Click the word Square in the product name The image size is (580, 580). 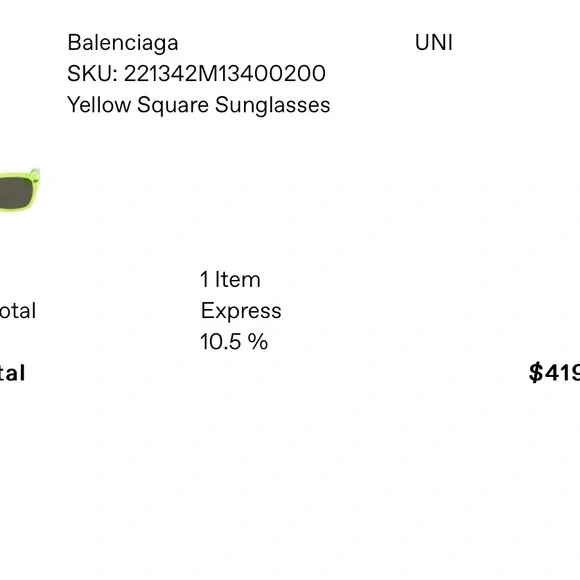[x=173, y=105]
